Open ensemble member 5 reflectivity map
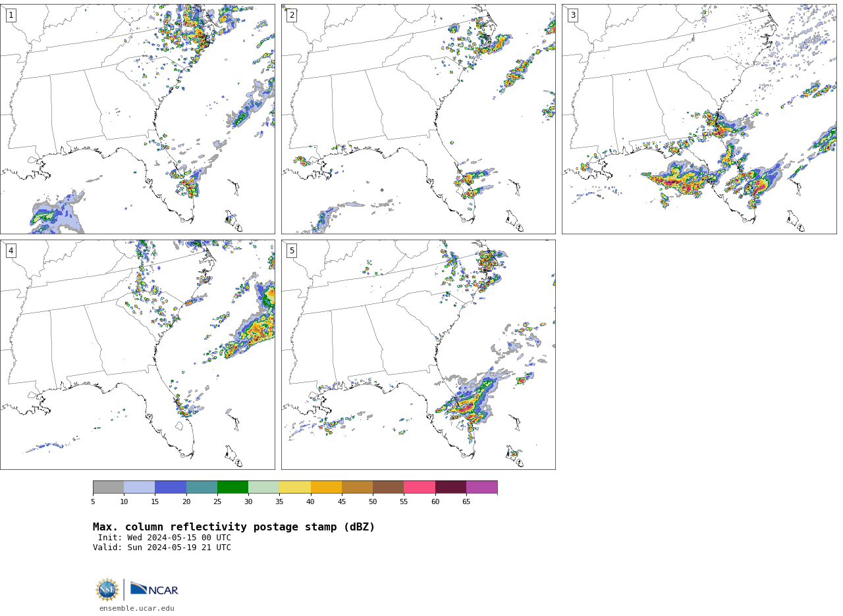The height and width of the screenshot is (616, 843). (x=418, y=355)
